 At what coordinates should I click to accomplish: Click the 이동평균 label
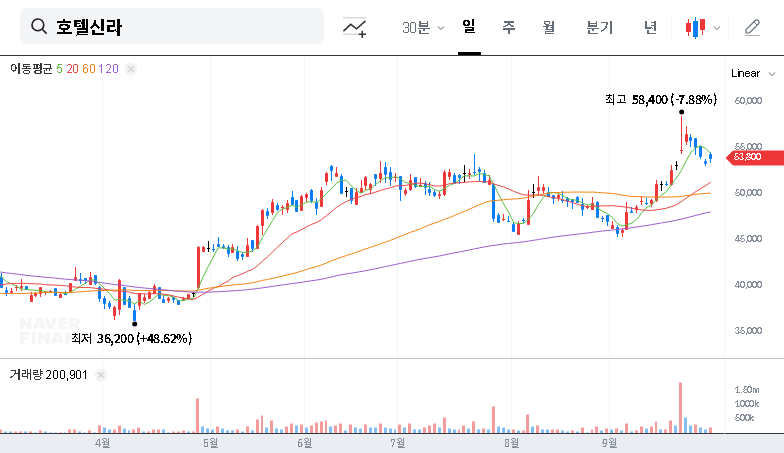pyautogui.click(x=31, y=69)
